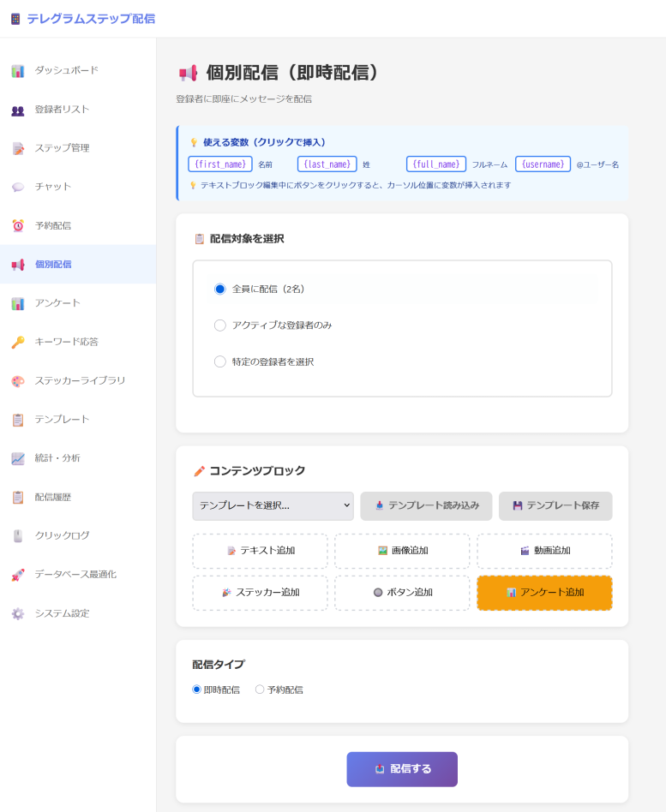This screenshot has height=812, width=666.
Task: Click the dashboard chart icon in sidebar
Action: (x=18, y=71)
